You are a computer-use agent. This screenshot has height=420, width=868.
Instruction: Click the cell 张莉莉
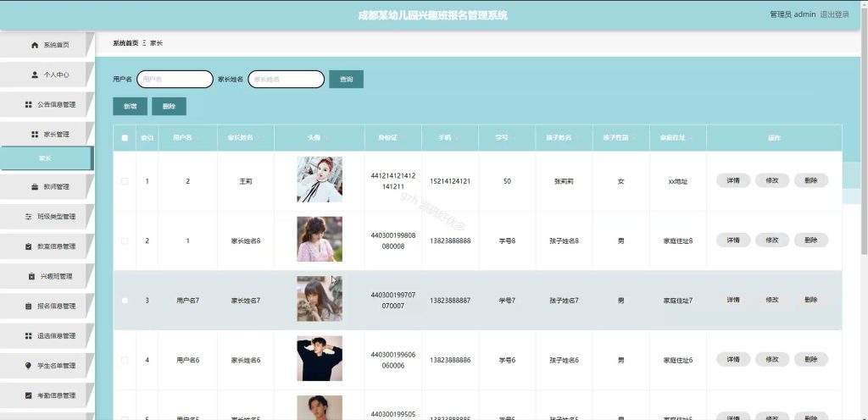pos(564,181)
